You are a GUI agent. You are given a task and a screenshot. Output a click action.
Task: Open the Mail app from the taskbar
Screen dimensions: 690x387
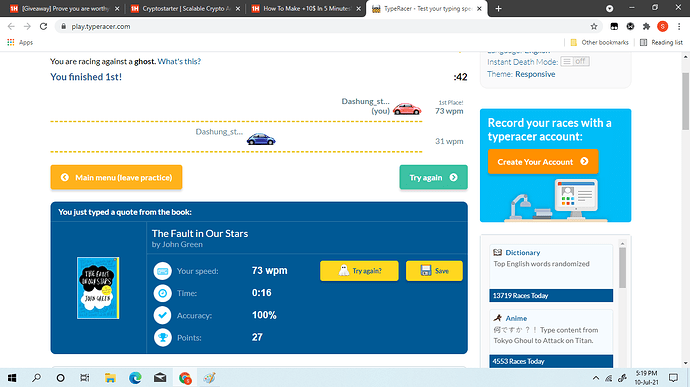tap(160, 378)
